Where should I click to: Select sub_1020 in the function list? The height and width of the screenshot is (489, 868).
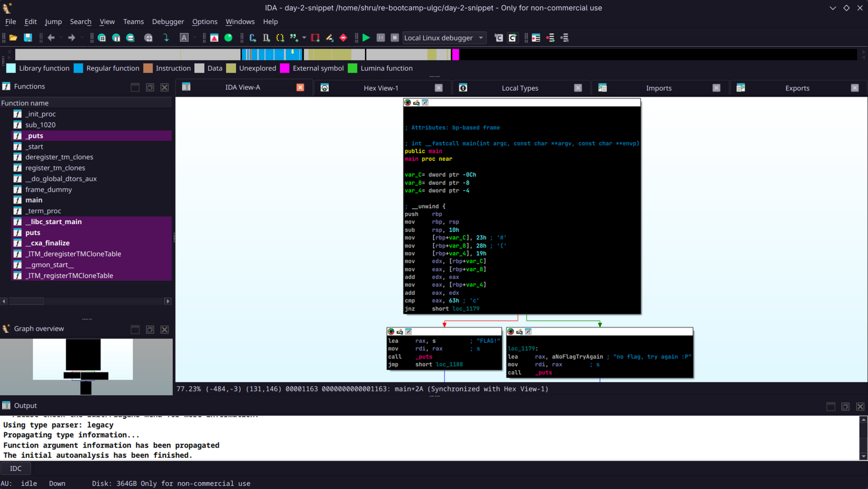tap(40, 125)
